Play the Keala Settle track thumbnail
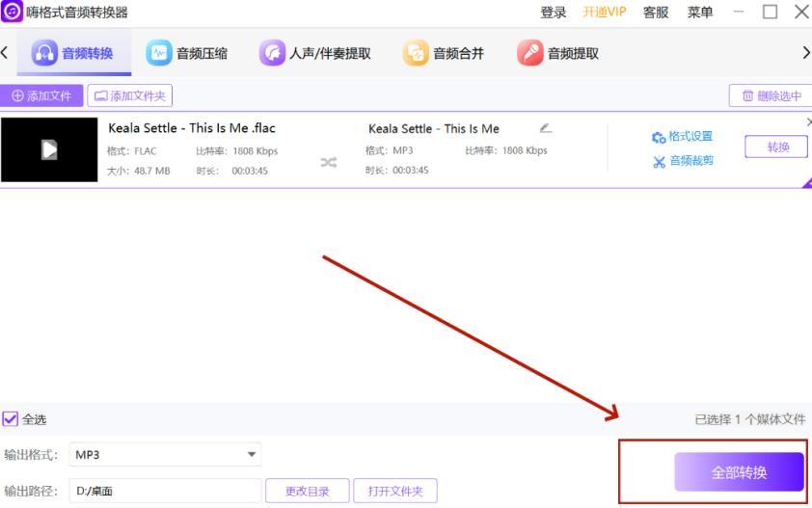Screen dimensions: 812x508 pos(49,149)
